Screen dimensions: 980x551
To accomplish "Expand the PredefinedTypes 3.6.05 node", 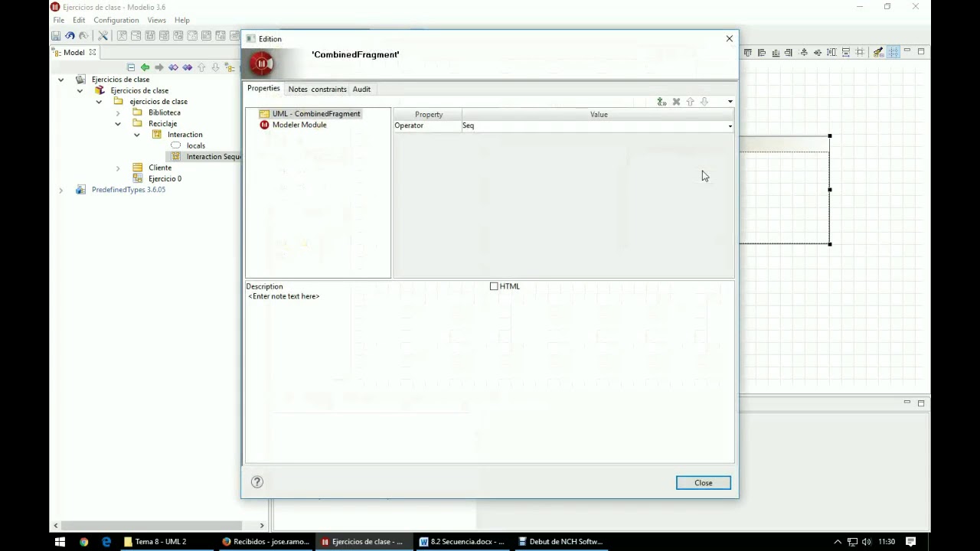I will tap(60, 190).
